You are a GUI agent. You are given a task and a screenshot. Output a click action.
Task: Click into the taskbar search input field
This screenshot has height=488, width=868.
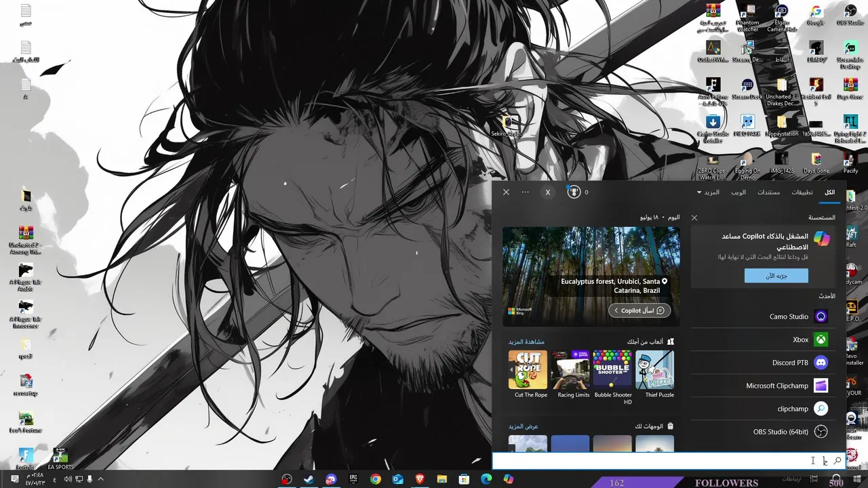tap(668, 461)
